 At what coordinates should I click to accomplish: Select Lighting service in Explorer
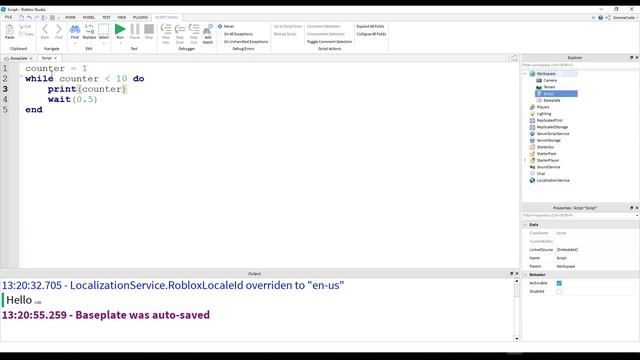[x=544, y=114]
